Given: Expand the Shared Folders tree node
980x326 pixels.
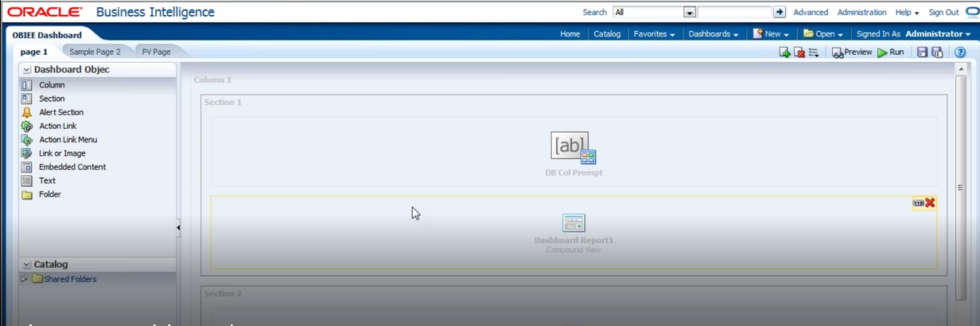Looking at the screenshot, I should (24, 279).
